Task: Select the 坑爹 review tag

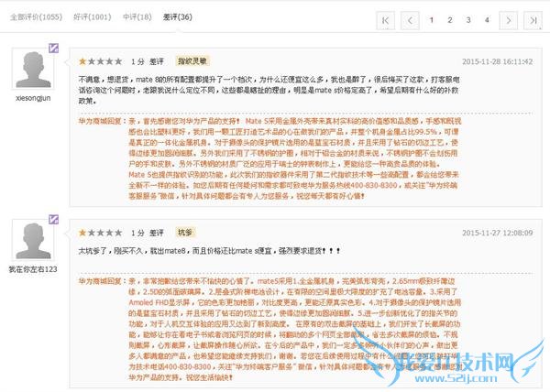Action: point(185,232)
